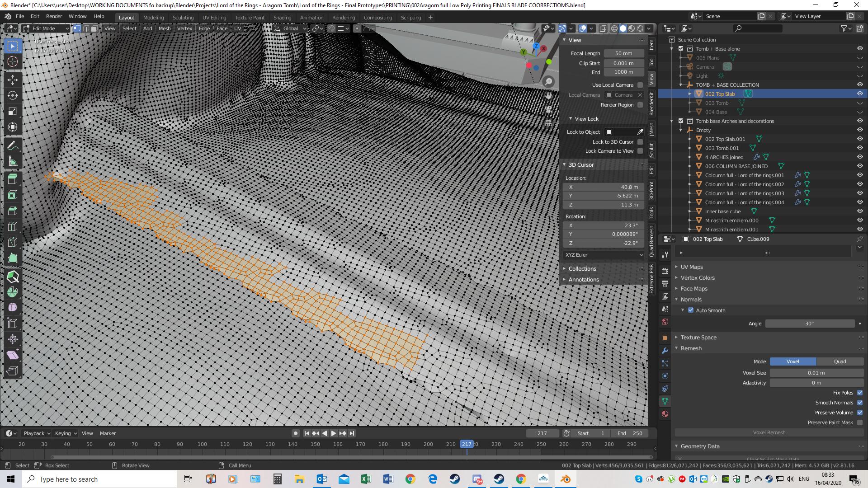The width and height of the screenshot is (868, 488).
Task: Hide 002 Top Slab via eye icon
Action: coord(860,94)
